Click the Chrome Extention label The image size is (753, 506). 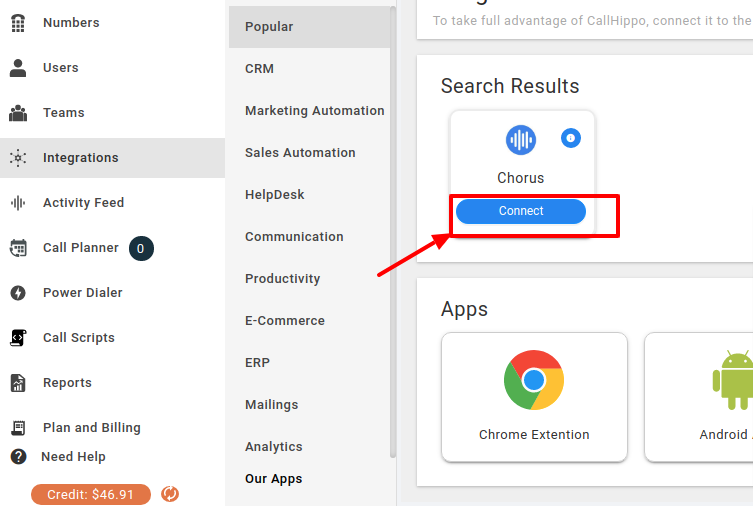coord(534,434)
